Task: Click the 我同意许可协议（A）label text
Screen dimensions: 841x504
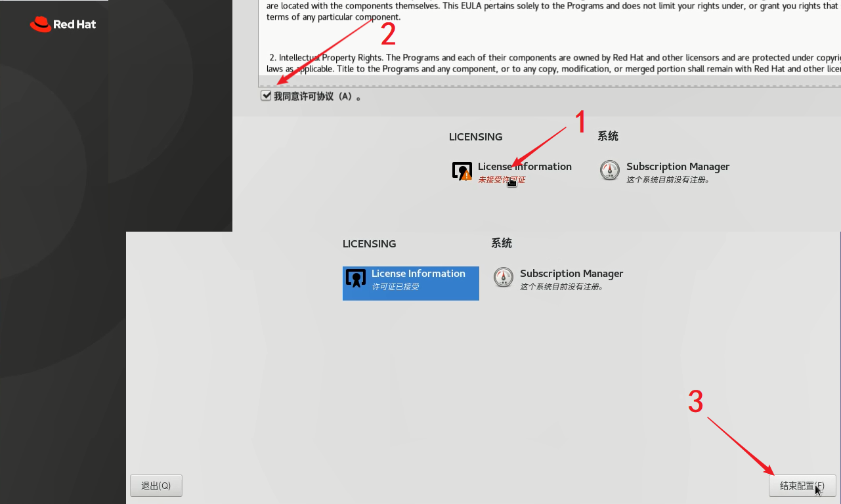Action: [x=317, y=96]
